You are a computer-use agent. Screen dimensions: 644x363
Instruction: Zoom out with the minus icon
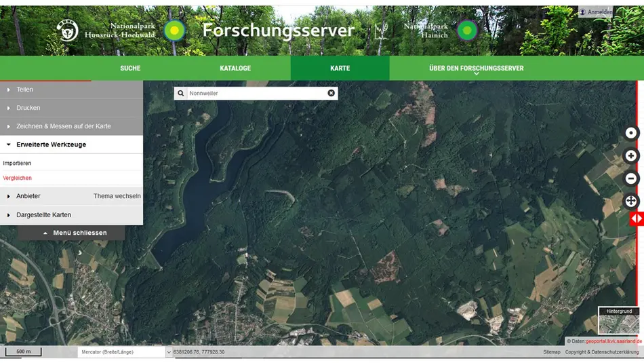[x=631, y=178]
